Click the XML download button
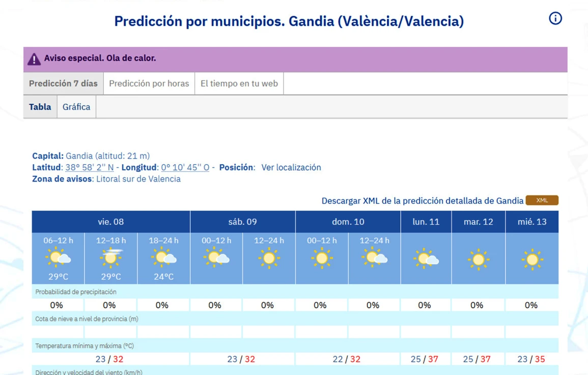Screen dimensions: 588x375 click(x=542, y=200)
